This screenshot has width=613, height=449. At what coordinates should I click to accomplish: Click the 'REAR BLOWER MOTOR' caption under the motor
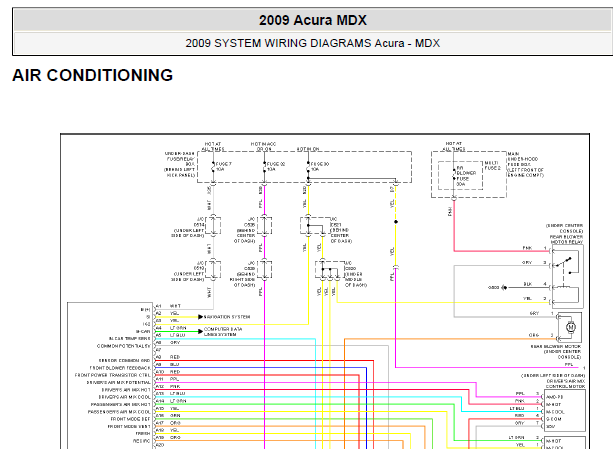(x=556, y=347)
